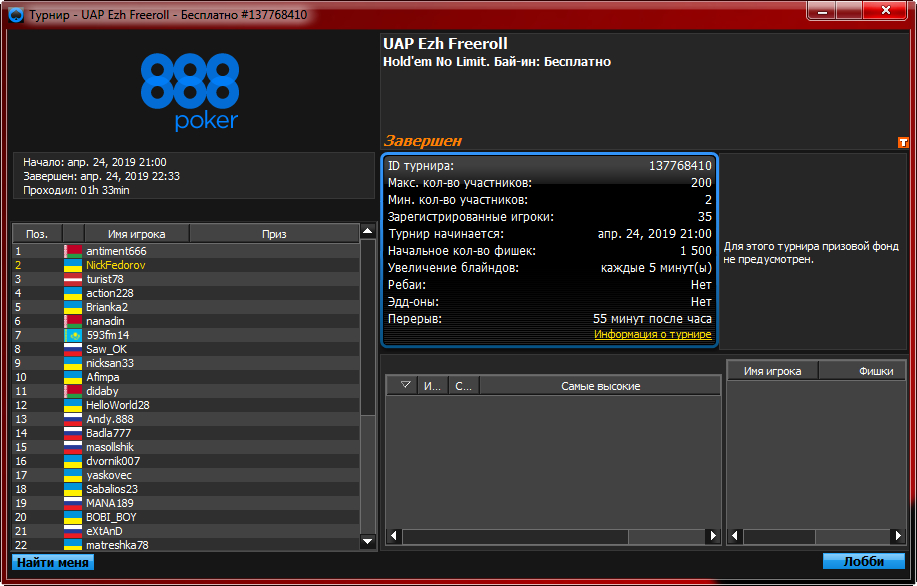Click the Самые высокие column header
917x586 pixels.
601,386
